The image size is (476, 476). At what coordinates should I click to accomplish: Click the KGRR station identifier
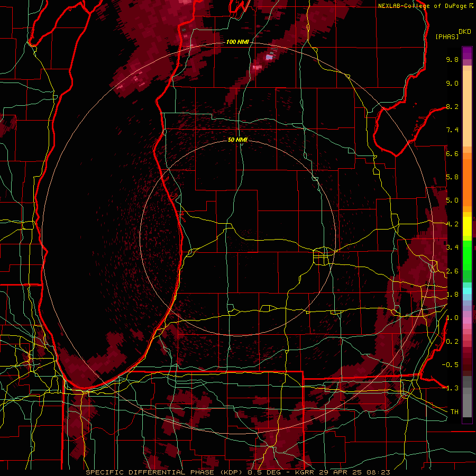click(x=305, y=472)
